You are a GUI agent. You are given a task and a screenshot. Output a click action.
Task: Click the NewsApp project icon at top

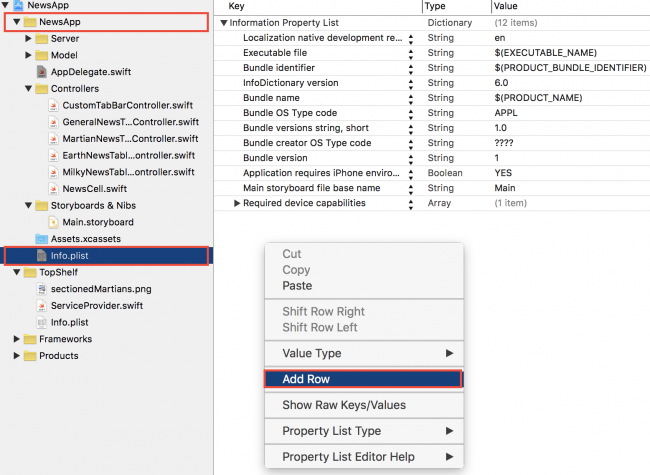[17, 5]
